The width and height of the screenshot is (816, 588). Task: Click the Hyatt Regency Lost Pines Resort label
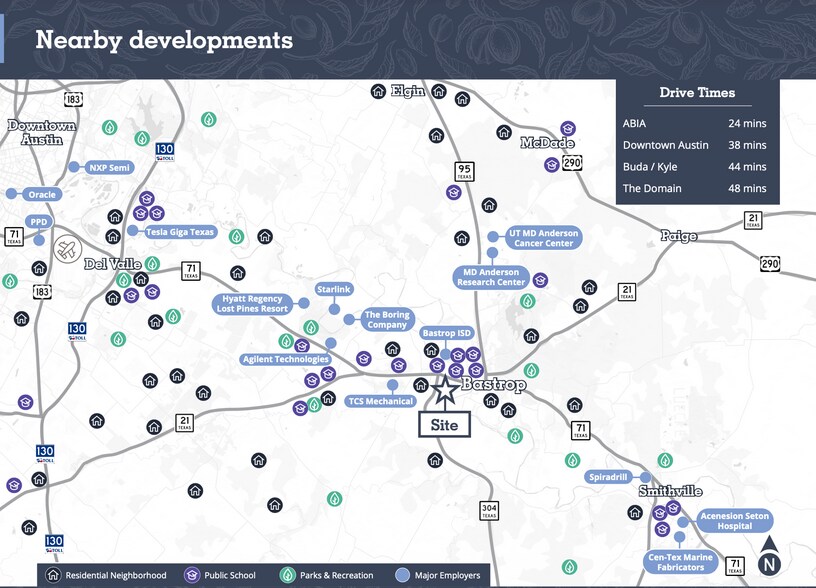pos(252,304)
